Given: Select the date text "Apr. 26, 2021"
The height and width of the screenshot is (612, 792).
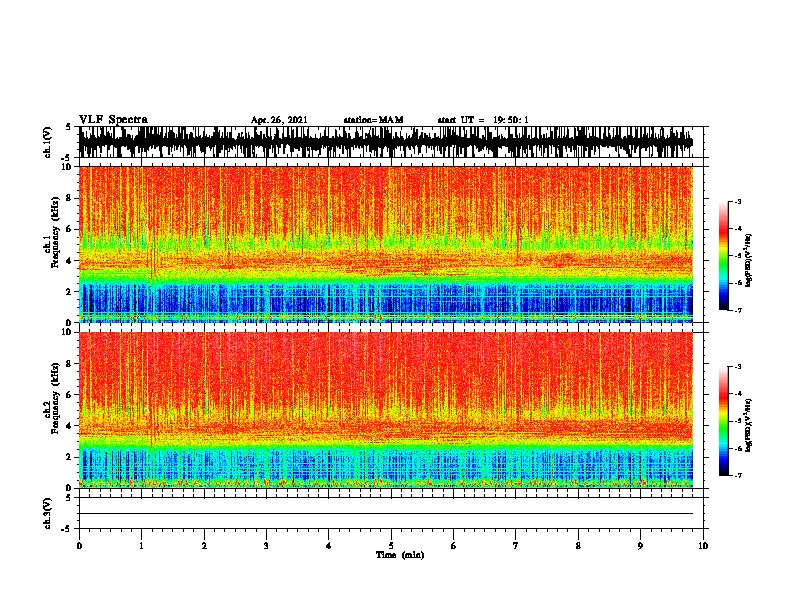Looking at the screenshot, I should pos(279,120).
